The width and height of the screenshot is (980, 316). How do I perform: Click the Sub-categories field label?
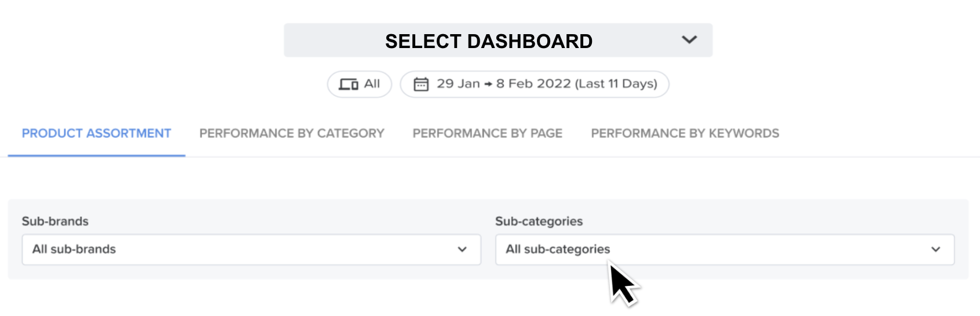click(539, 221)
